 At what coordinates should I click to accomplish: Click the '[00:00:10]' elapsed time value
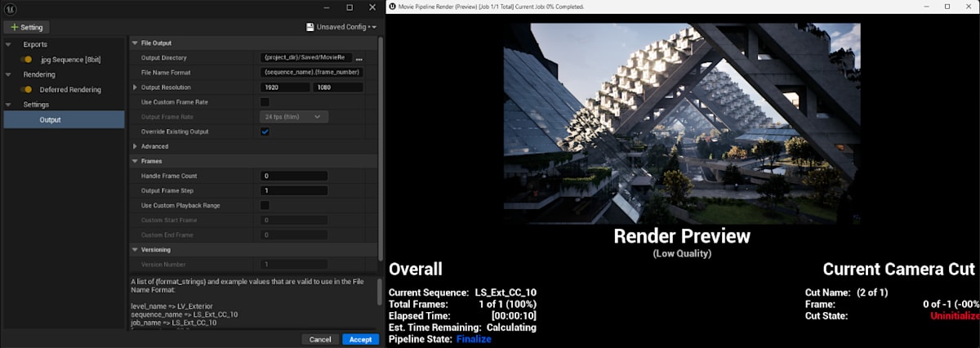tap(514, 315)
